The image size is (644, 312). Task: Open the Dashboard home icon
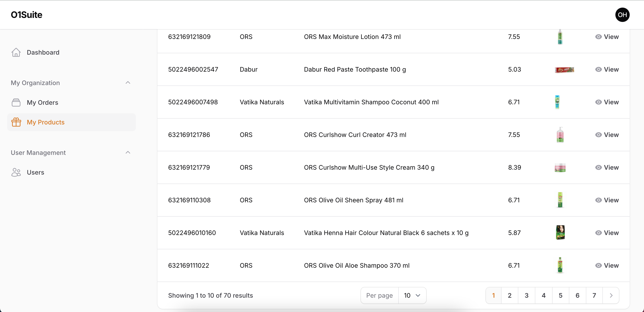[16, 52]
